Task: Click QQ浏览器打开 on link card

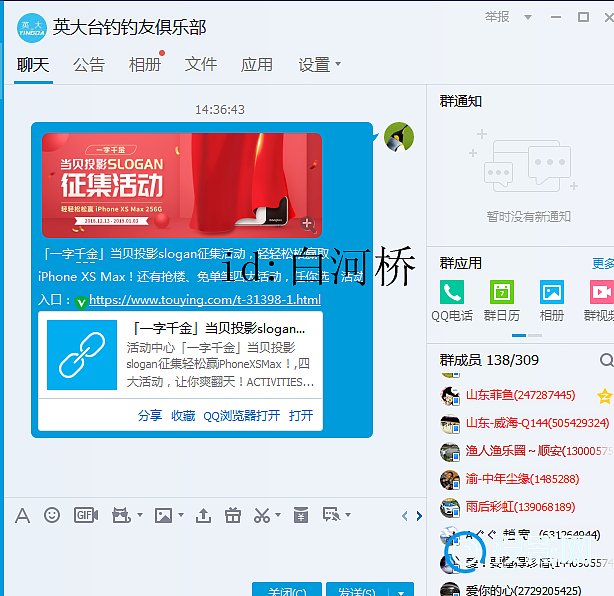Action: click(x=242, y=415)
